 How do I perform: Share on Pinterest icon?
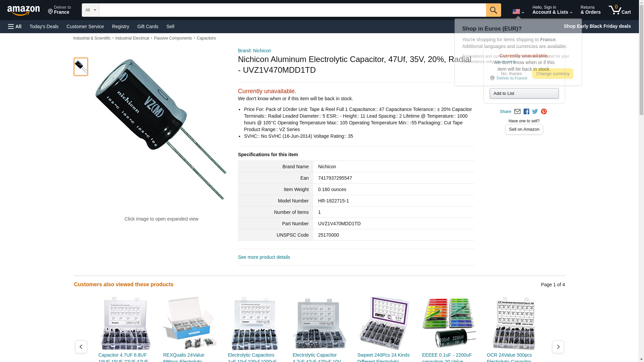click(x=544, y=112)
